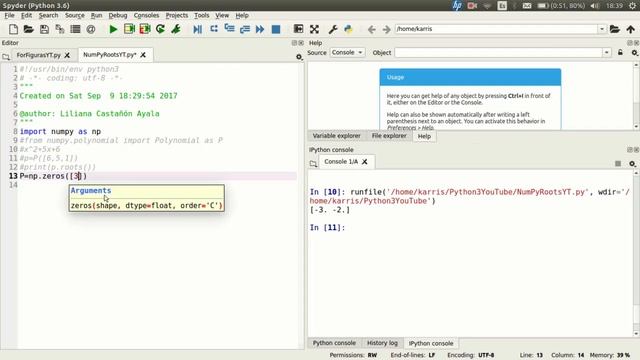This screenshot has width=640, height=360.
Task: Switch to Variable explorer tab
Action: [336, 136]
